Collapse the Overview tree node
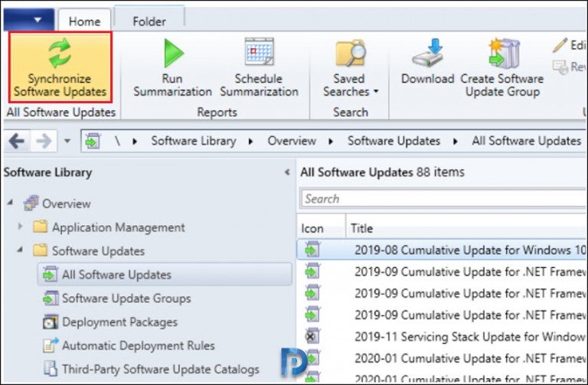This screenshot has height=385, width=588. coord(10,203)
